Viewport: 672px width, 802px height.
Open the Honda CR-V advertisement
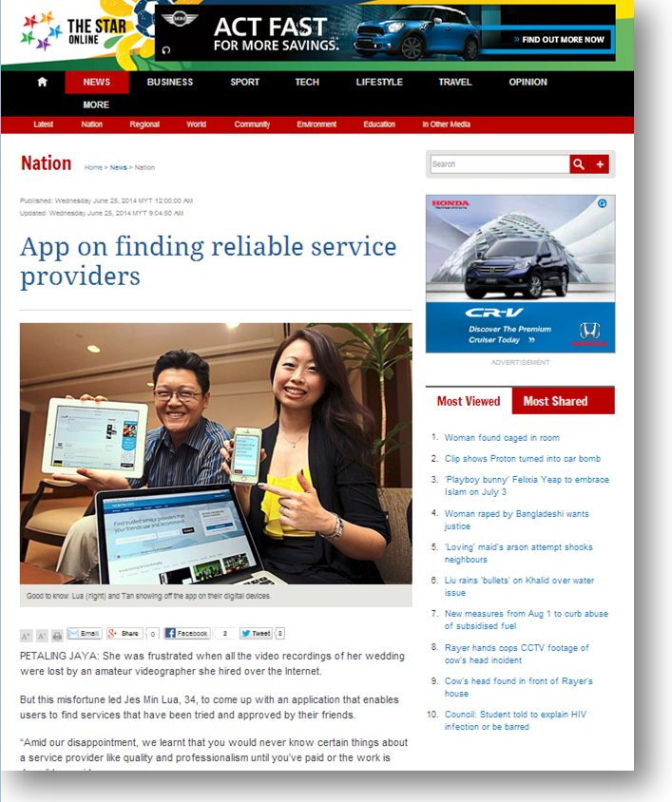coord(521,274)
